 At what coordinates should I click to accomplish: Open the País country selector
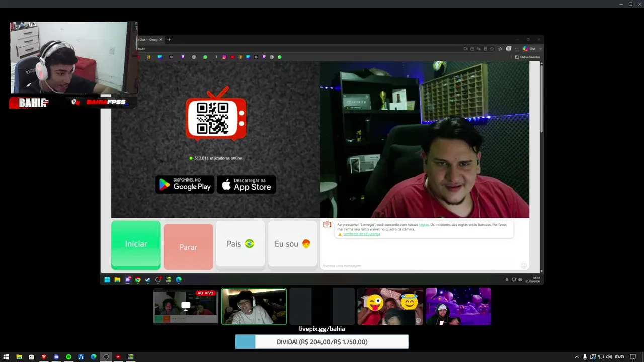pos(240,244)
